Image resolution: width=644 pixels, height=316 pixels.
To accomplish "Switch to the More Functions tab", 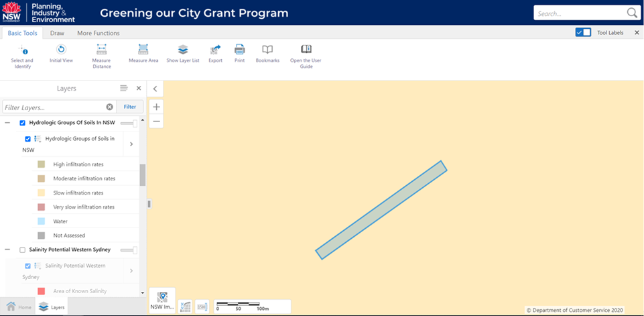I will pyautogui.click(x=99, y=33).
